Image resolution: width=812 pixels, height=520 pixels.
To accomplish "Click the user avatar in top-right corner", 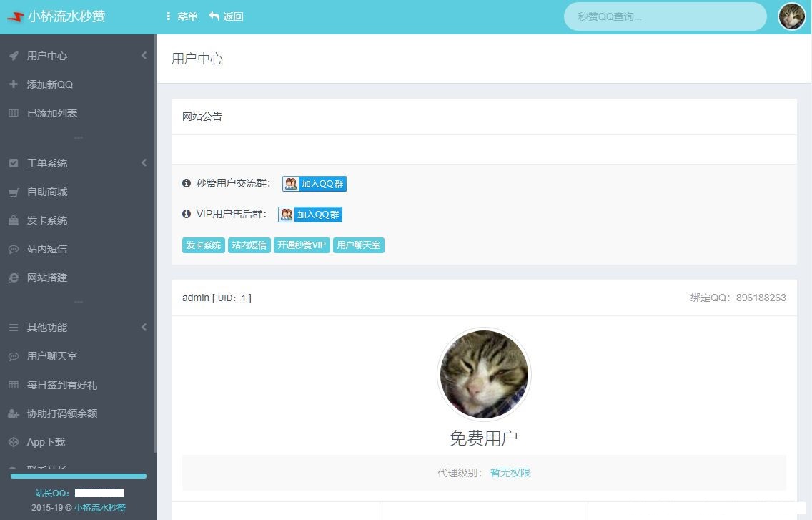I will pyautogui.click(x=791, y=16).
